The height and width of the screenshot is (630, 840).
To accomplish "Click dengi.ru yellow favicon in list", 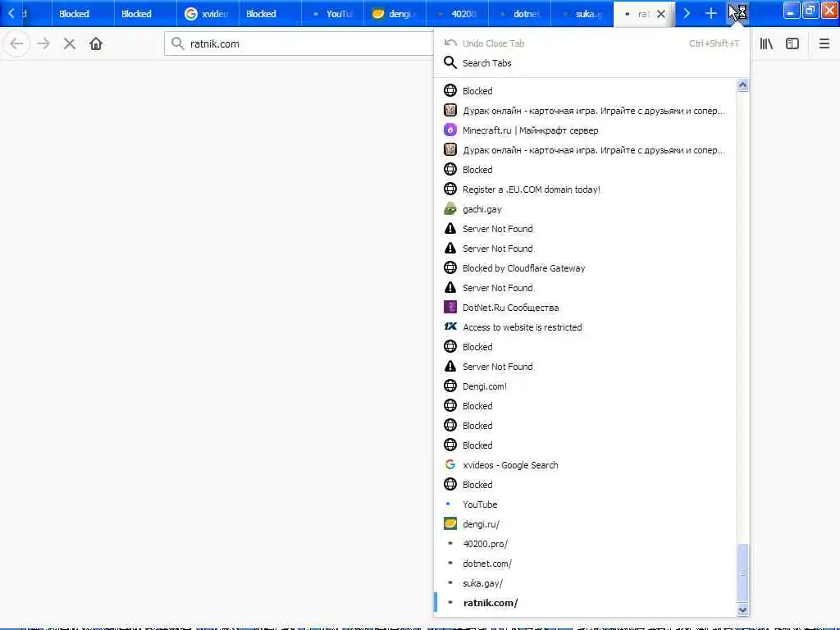I will point(450,523).
